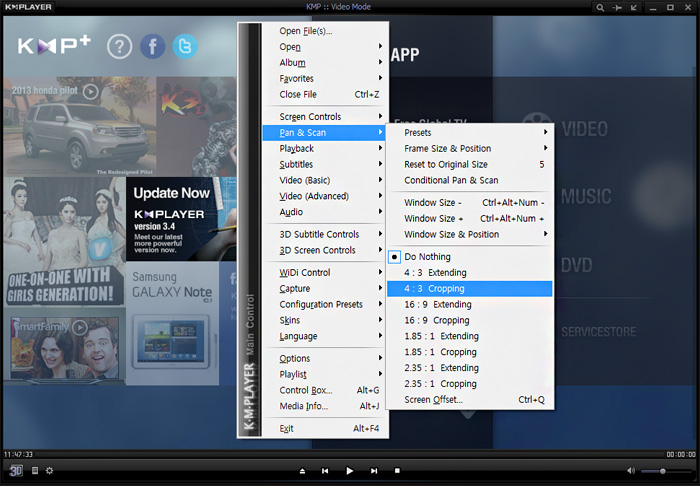
Task: Skip to previous track
Action: [x=325, y=470]
